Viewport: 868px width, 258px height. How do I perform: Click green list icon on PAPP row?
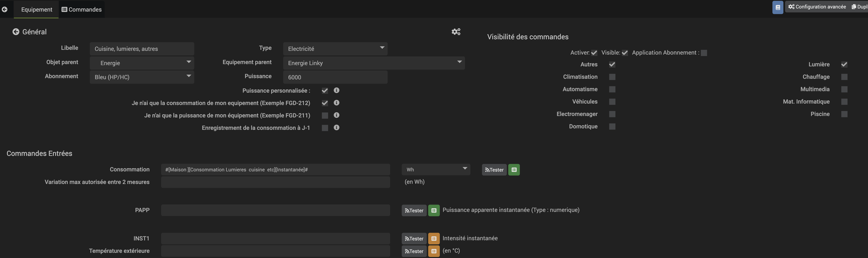point(434,210)
